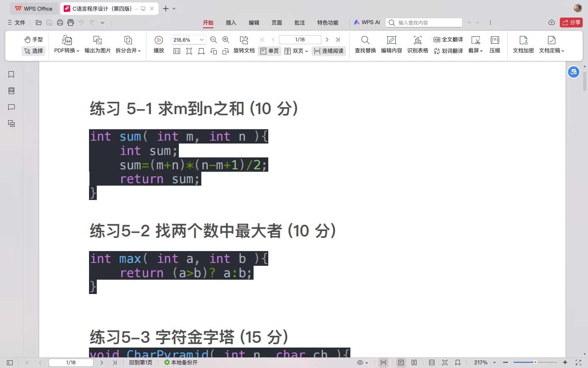Zoom out using the minus magnifier
588x368 pixels.
pyautogui.click(x=214, y=40)
